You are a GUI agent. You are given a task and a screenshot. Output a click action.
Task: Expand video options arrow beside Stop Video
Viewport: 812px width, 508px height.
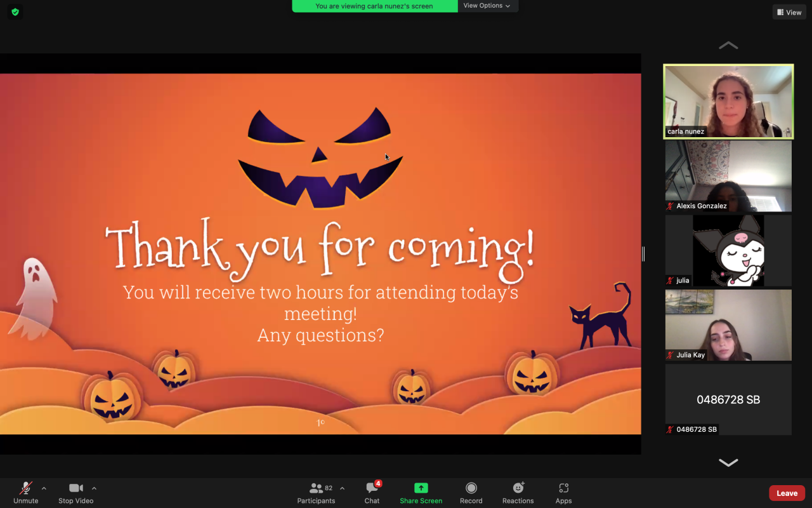pyautogui.click(x=94, y=488)
